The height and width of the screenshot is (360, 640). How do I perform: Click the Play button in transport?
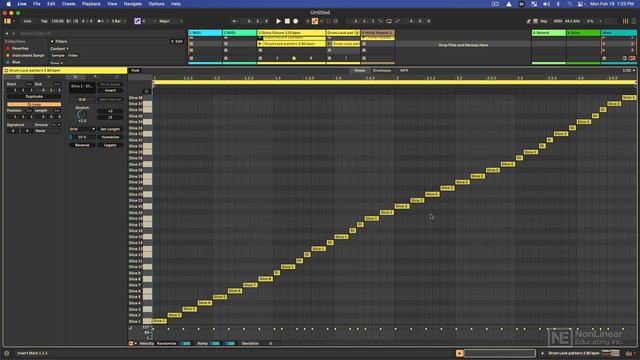(278, 21)
